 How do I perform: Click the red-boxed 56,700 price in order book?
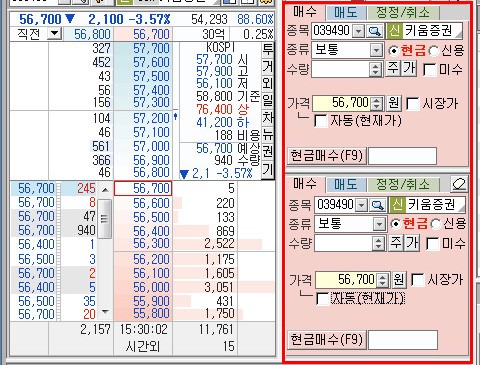coord(143,188)
